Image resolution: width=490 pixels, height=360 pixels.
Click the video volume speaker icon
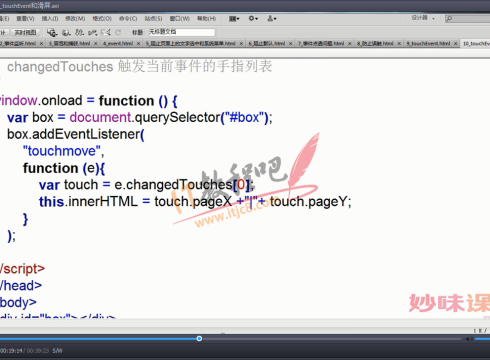point(469,339)
